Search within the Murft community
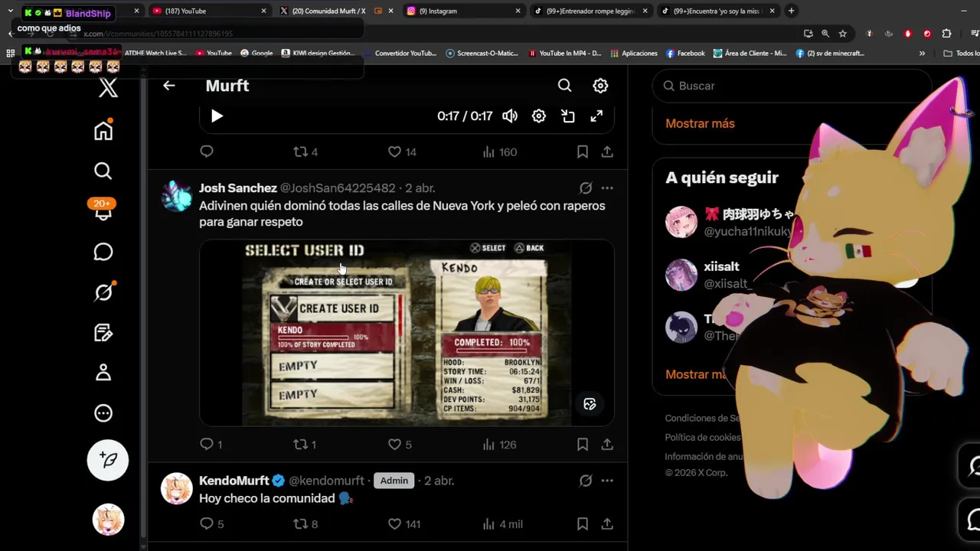This screenshot has width=980, height=551. click(x=564, y=86)
